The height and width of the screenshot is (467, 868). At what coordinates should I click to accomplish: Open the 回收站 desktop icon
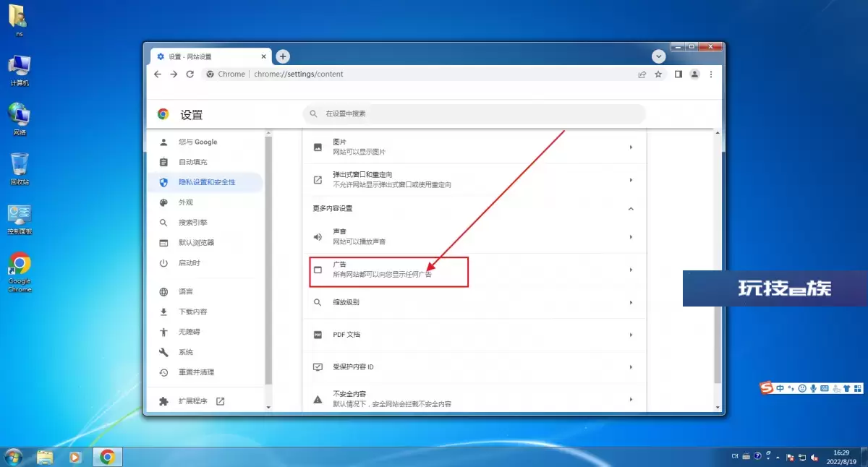[20, 169]
